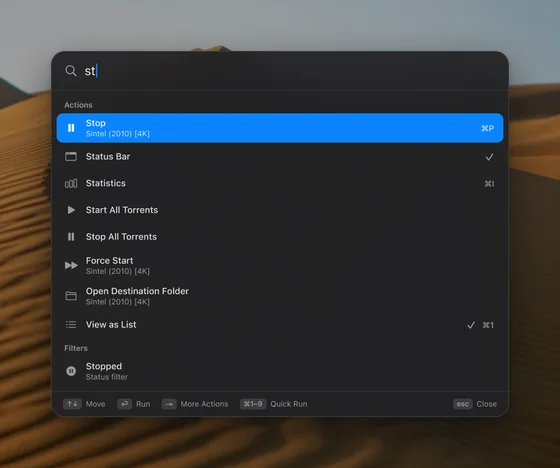Click the Actions section header

tap(78, 105)
